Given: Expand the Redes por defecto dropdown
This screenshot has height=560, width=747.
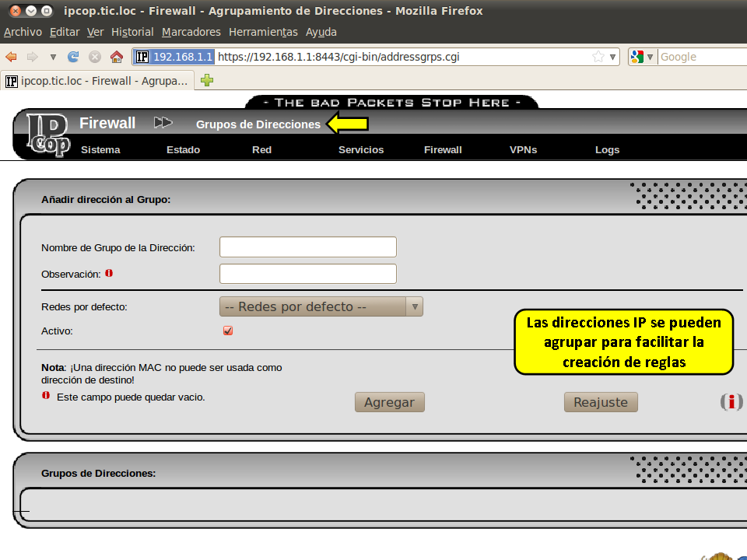Looking at the screenshot, I should (321, 306).
